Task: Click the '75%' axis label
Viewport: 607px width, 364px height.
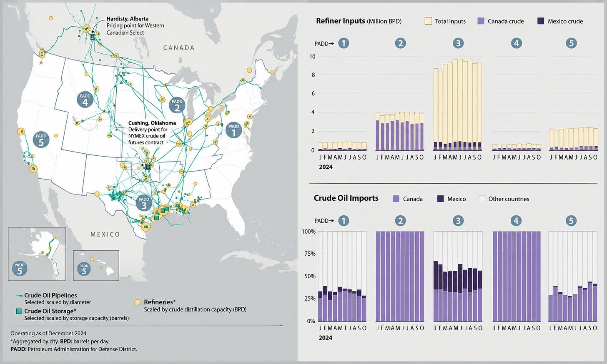Action: click(310, 254)
